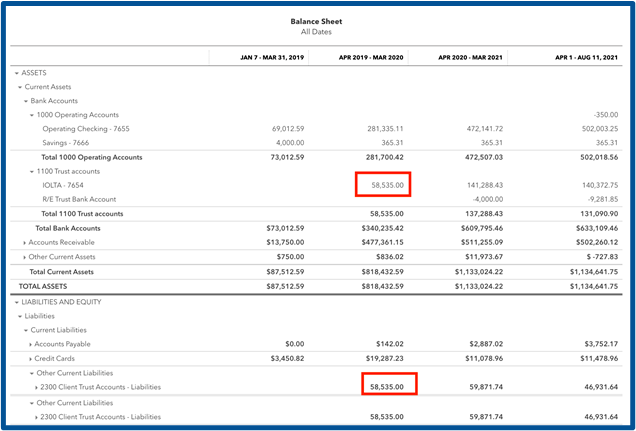Click Total Operating Accounts value 472,507.03
Screen dimensions: 636x431
[x=484, y=157]
